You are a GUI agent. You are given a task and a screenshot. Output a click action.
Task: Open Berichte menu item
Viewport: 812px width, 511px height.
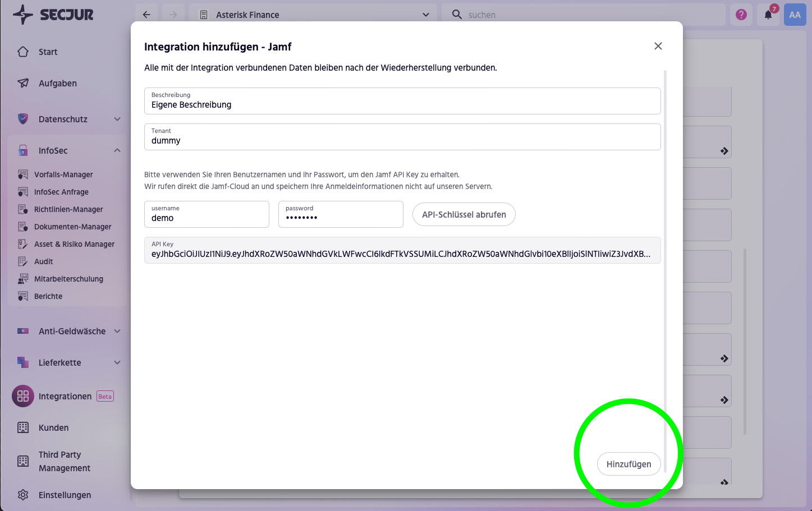pos(48,296)
